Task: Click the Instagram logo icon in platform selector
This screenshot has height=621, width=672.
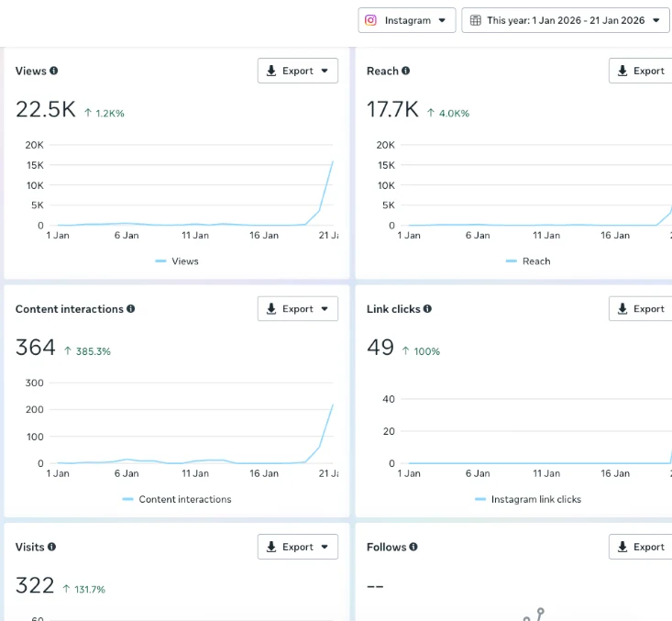Action: pos(370,20)
